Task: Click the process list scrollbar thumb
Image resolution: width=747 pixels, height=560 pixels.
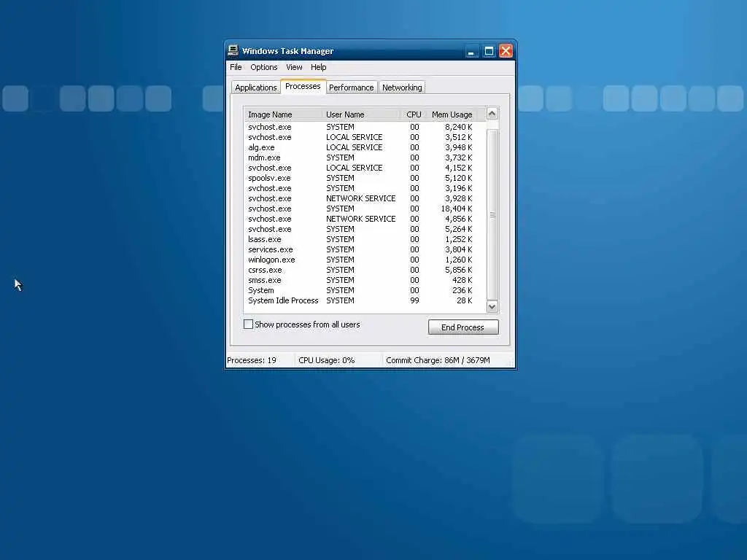Action: point(492,215)
